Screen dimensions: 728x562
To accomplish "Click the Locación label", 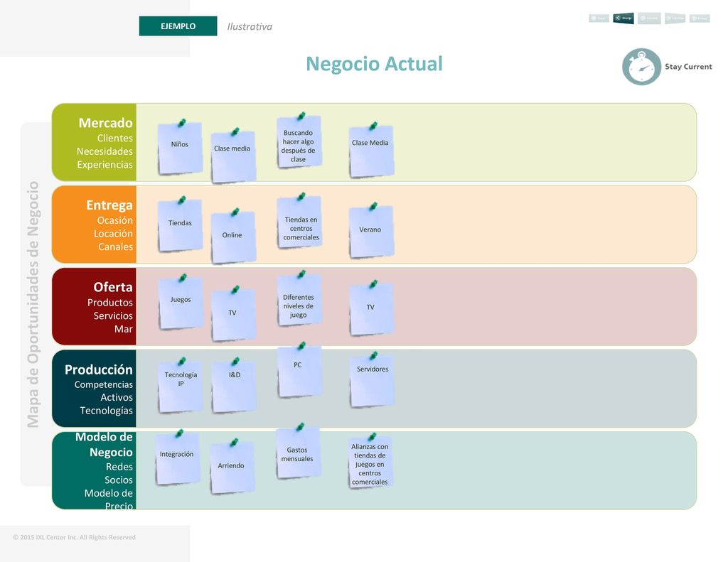I will (x=113, y=234).
